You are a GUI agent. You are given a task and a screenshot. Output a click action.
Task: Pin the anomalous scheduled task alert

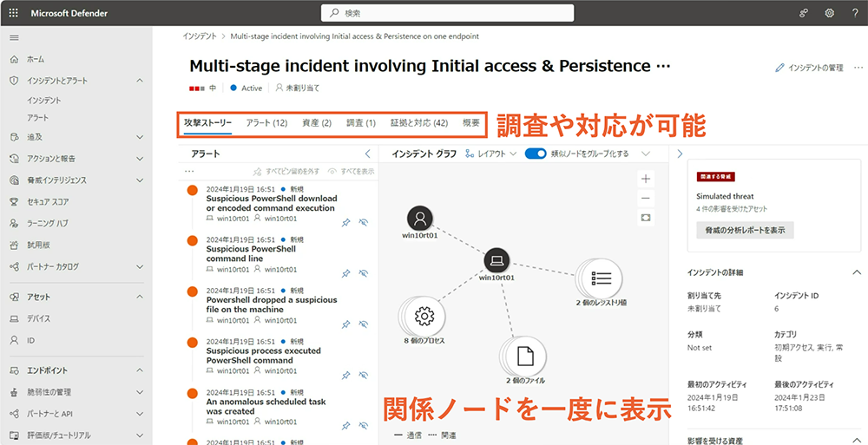pos(346,425)
